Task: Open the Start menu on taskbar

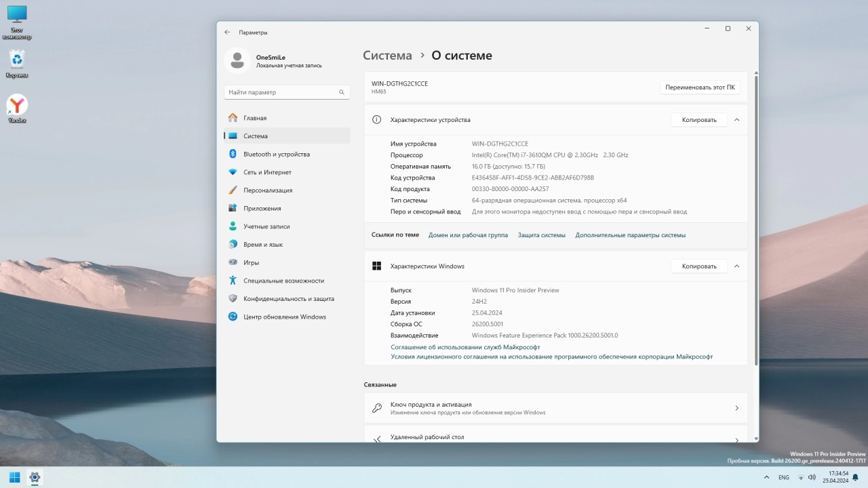Action: (x=14, y=477)
